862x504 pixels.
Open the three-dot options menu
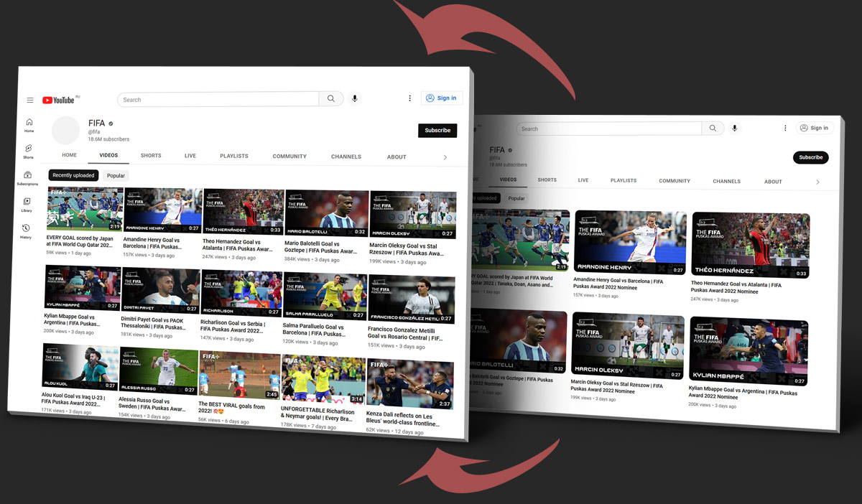tap(409, 98)
